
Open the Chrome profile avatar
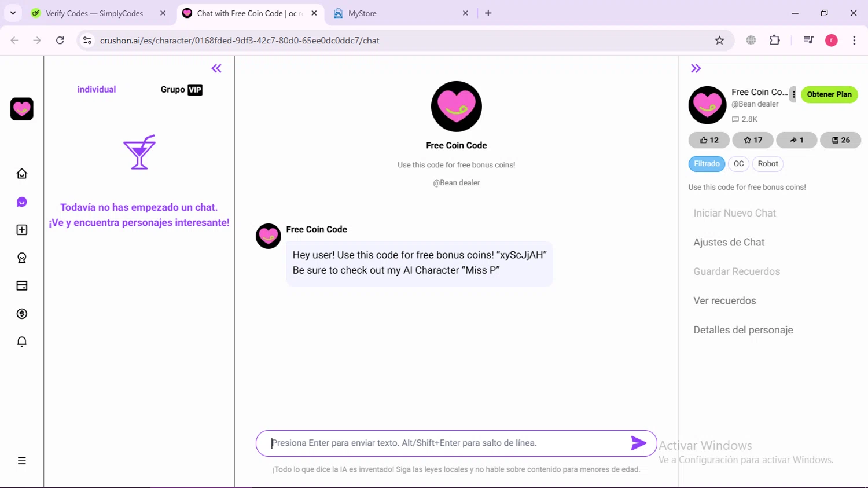(832, 41)
